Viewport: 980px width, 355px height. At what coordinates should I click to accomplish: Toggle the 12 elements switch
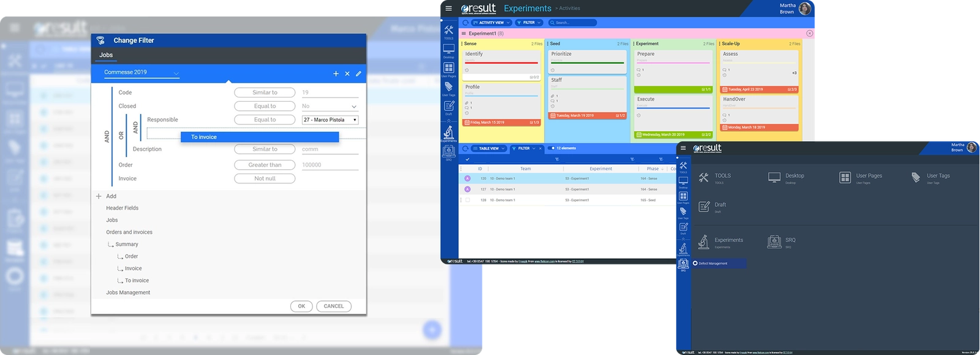click(552, 148)
